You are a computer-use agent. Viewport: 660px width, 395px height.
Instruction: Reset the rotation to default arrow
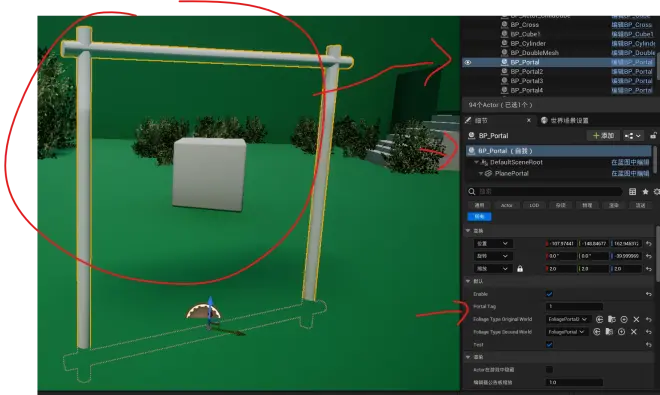click(649, 256)
